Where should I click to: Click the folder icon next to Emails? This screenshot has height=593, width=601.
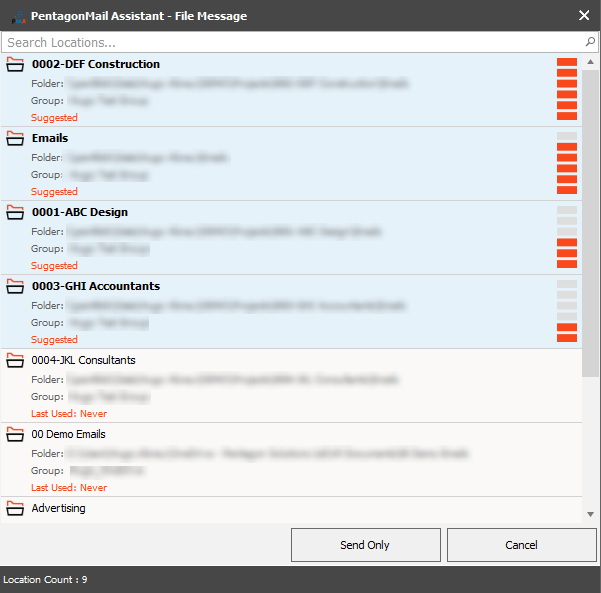(15, 139)
